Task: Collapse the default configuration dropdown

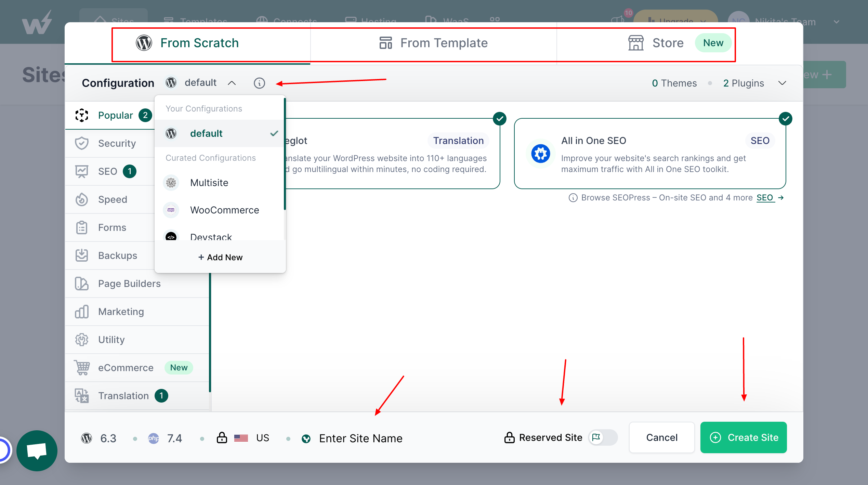Action: 232,83
